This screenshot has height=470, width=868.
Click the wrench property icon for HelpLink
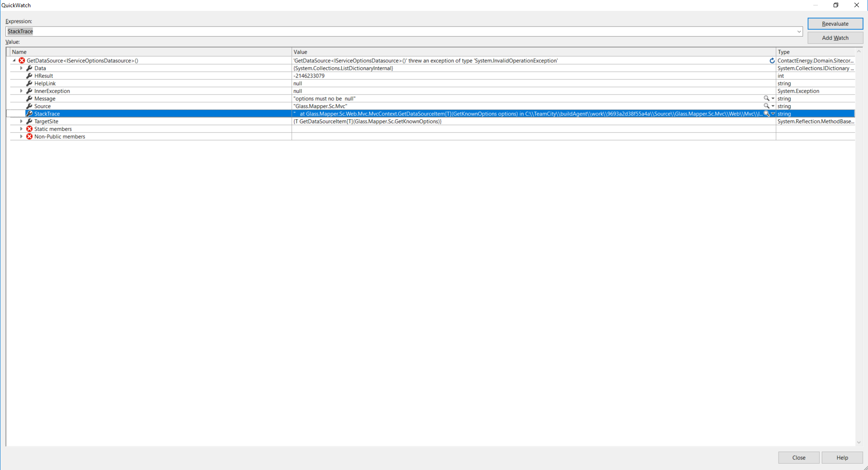(29, 84)
